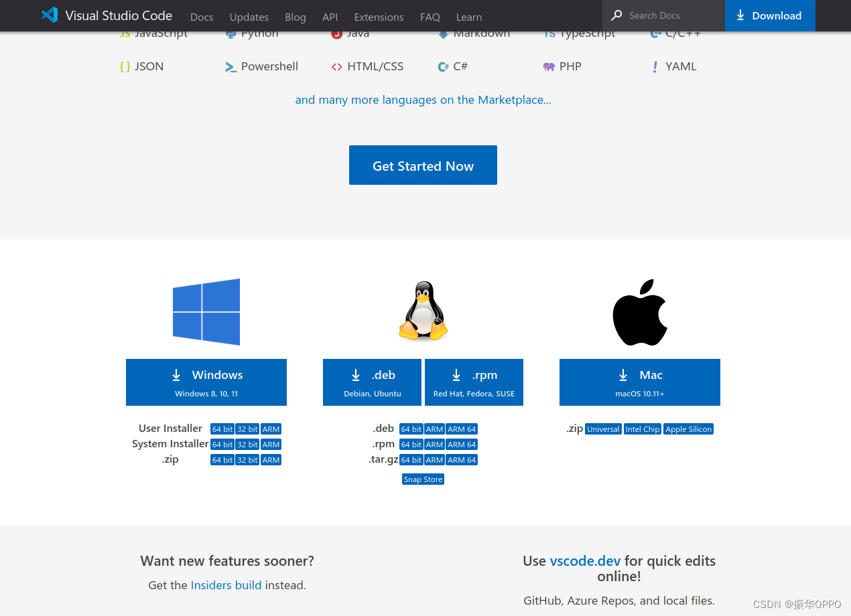Select Mac .zip Intel Chip badge
This screenshot has width=851, height=616.
tap(643, 429)
